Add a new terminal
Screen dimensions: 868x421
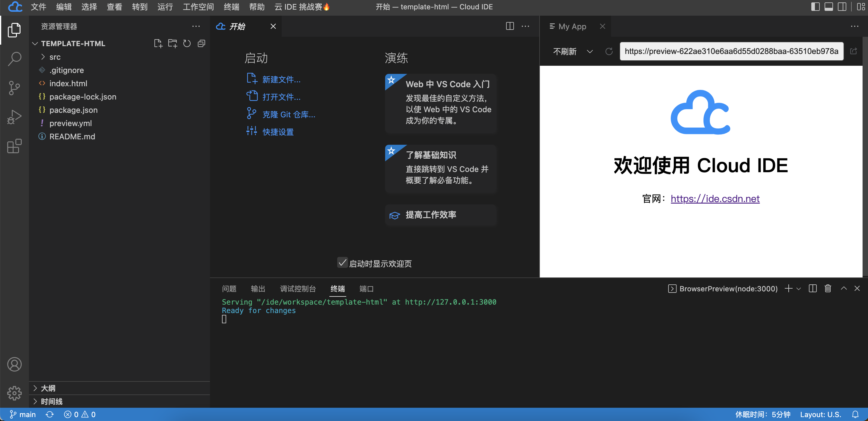[x=788, y=288]
